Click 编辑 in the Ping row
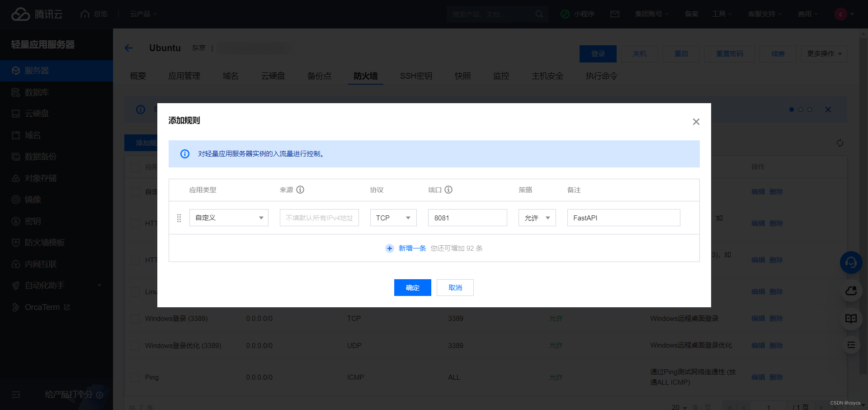 (758, 377)
